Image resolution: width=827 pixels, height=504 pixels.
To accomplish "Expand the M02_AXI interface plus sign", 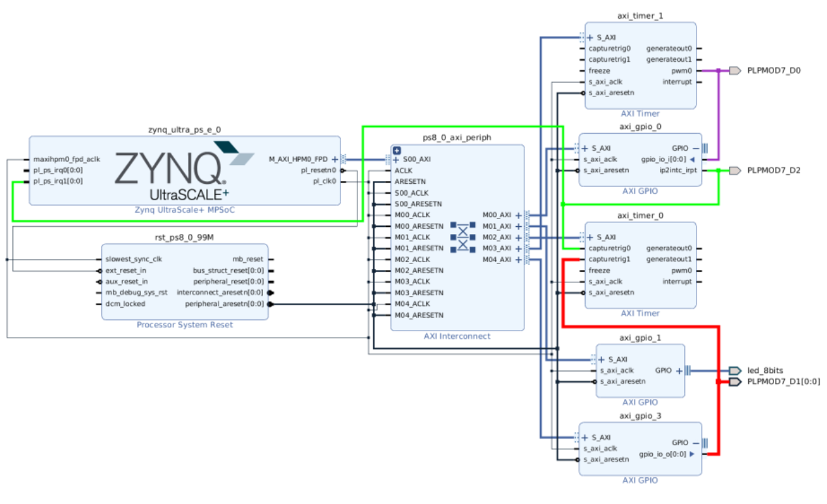I will [519, 237].
